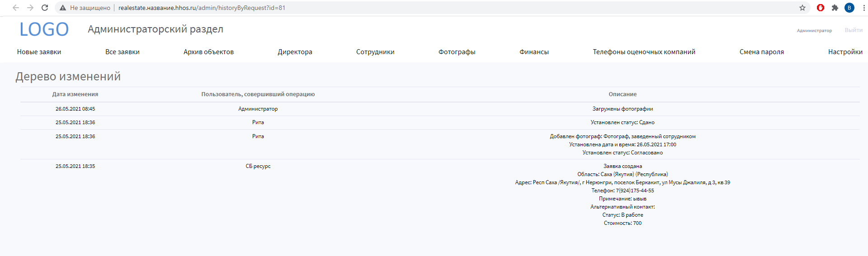Select the date 26.05.2021 08:45
The height and width of the screenshot is (256, 868).
pyautogui.click(x=75, y=109)
